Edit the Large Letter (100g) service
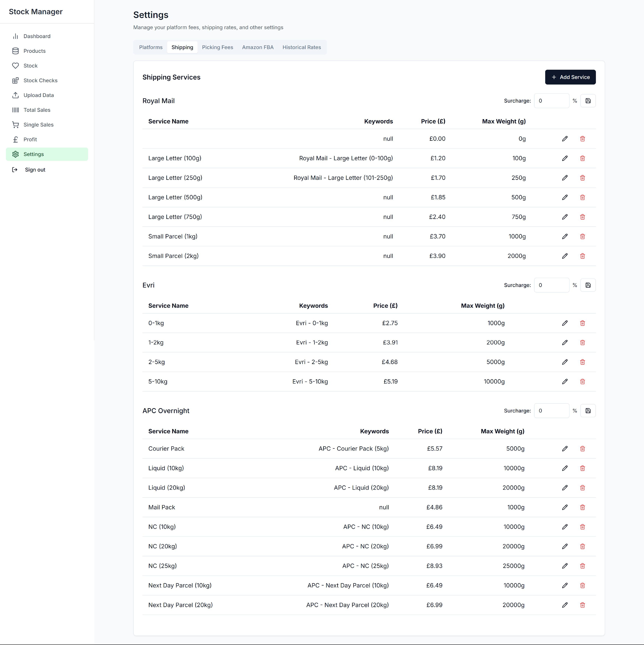The width and height of the screenshot is (644, 645). click(x=565, y=158)
